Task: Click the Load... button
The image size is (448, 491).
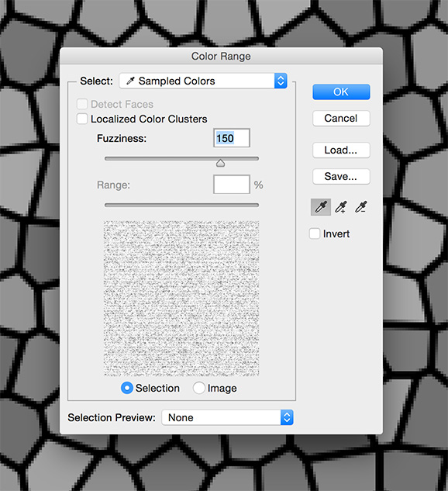Action: (x=341, y=150)
